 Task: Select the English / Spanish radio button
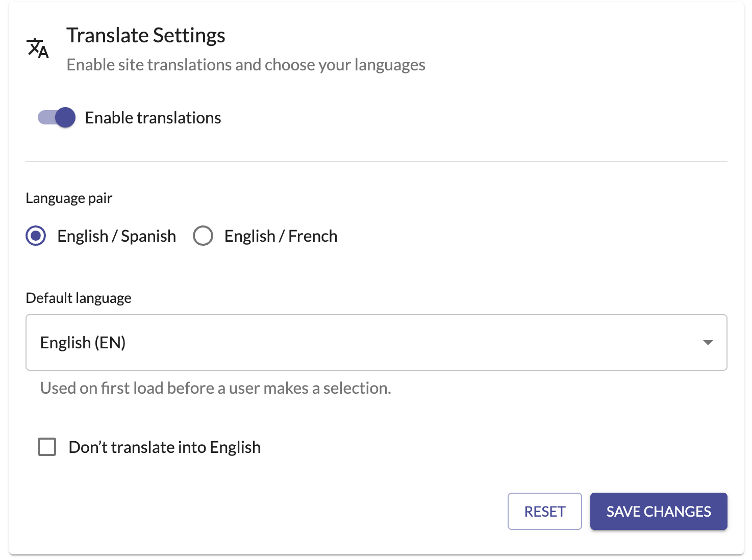[x=36, y=236]
